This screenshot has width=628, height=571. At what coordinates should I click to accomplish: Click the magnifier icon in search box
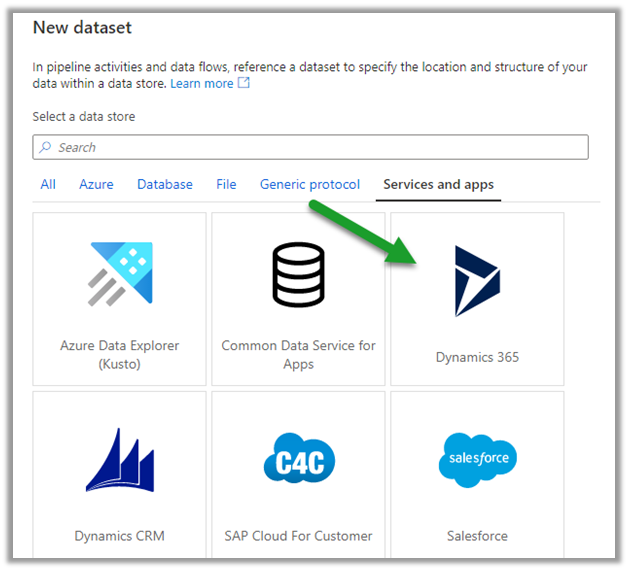click(x=45, y=147)
